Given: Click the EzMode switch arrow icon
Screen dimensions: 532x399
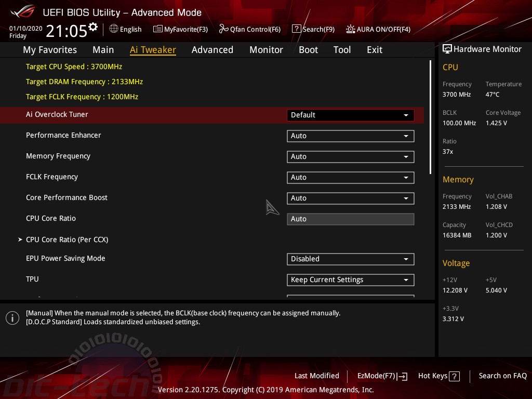Looking at the screenshot, I should click(x=403, y=376).
